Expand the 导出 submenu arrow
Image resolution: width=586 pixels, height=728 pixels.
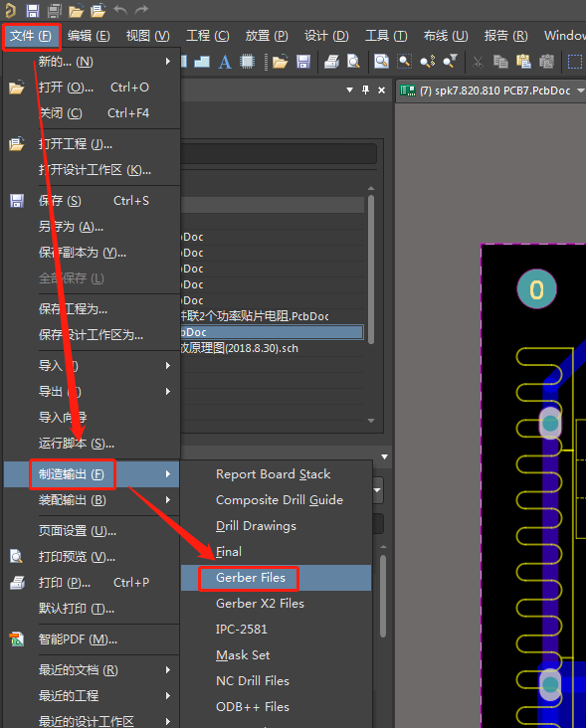pos(167,392)
